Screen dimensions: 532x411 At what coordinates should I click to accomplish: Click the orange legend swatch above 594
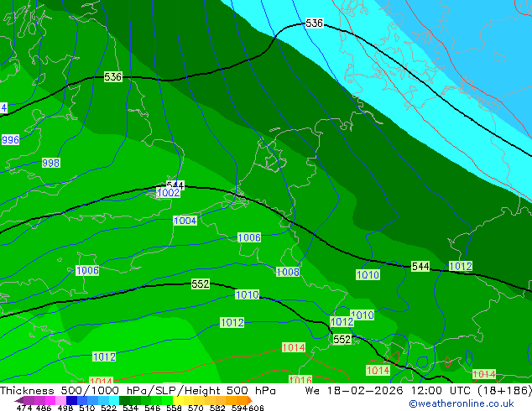(x=242, y=400)
